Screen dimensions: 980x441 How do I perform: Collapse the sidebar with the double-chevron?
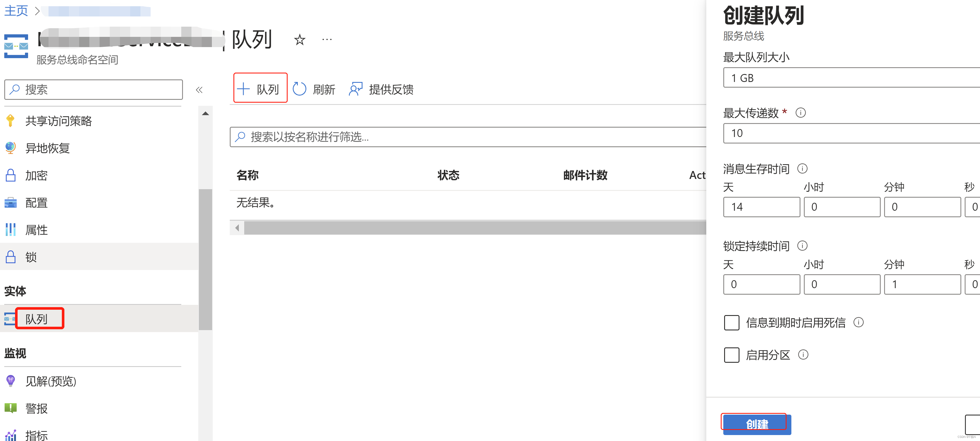(199, 90)
